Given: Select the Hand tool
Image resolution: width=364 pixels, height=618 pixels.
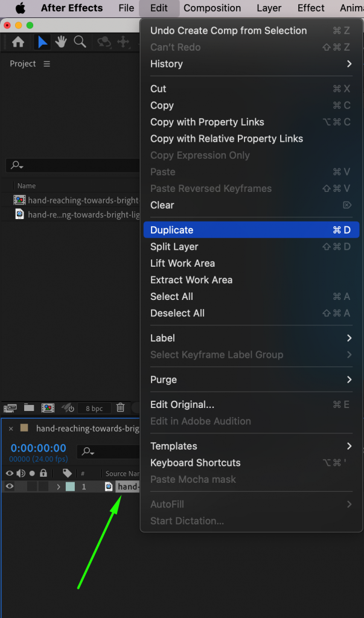Looking at the screenshot, I should pos(61,42).
